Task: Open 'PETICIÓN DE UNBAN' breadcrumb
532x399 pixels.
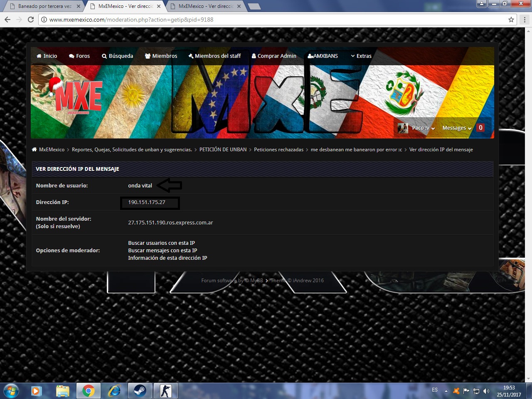Action: (223, 150)
